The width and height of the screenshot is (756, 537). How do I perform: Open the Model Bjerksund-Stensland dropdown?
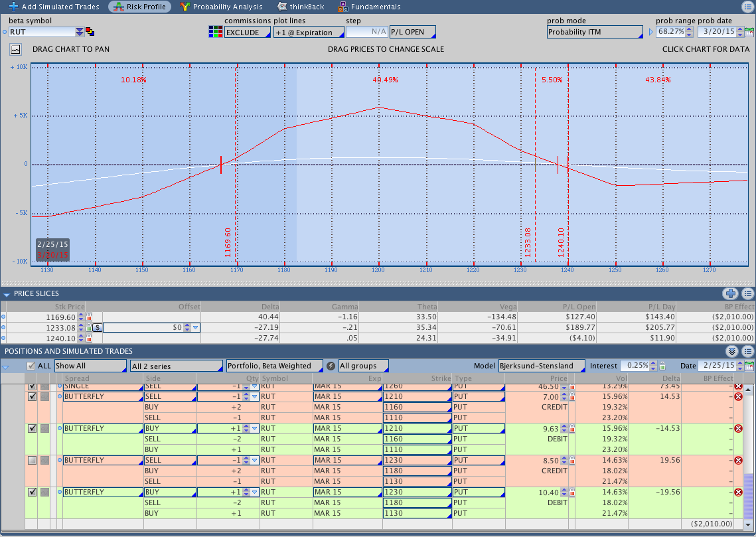[x=542, y=366]
